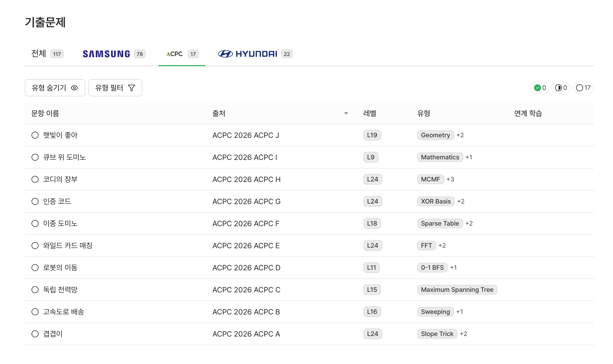Screen dimensions: 613x364
Task: Mark status circle for 고속도로 배송
Action: coord(35,312)
